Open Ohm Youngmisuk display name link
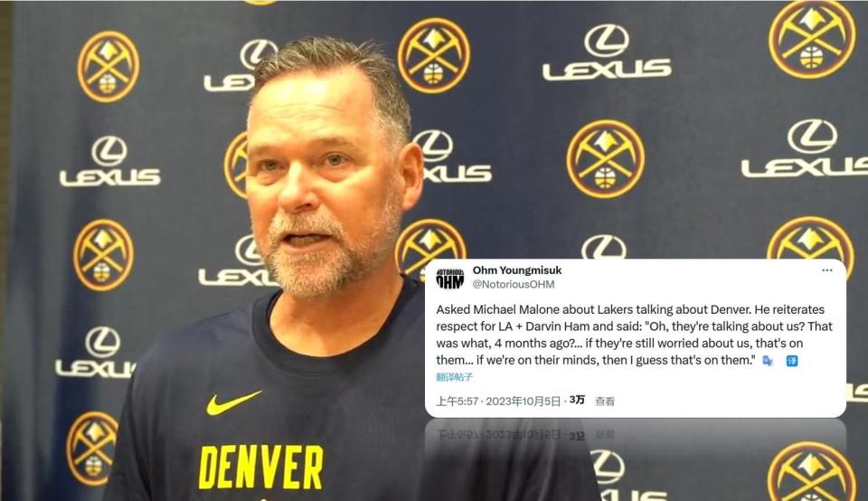The height and width of the screenshot is (501, 868). click(517, 270)
